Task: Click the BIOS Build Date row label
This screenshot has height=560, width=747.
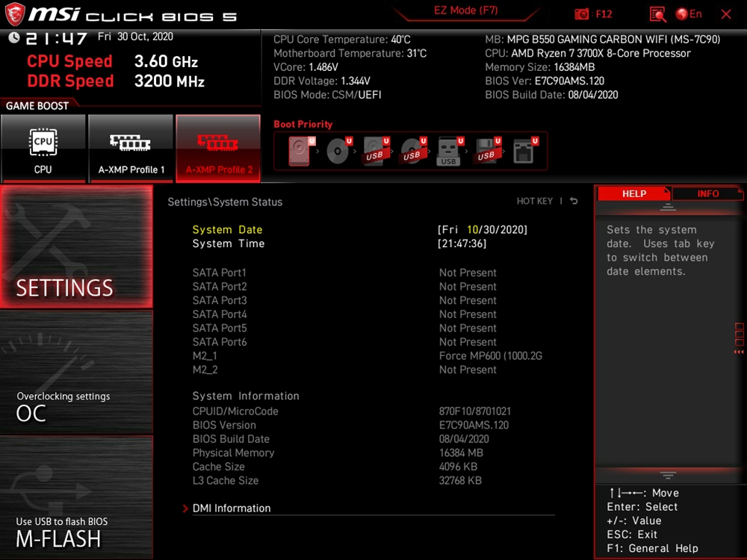Action: click(231, 438)
